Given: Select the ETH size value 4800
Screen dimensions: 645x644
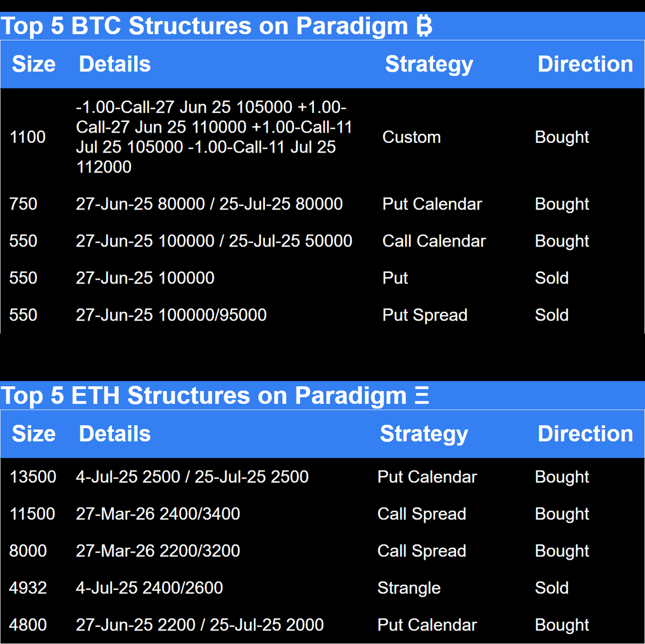Looking at the screenshot, I should point(28,625).
